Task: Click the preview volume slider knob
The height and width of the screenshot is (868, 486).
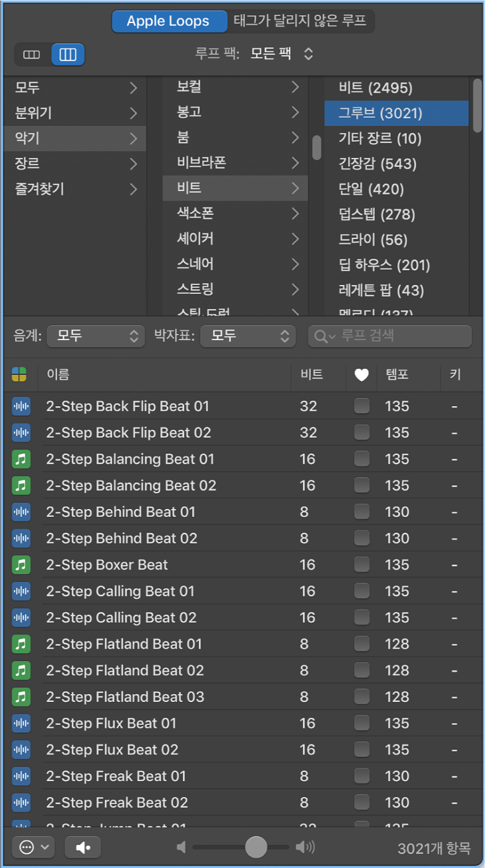Action: [x=256, y=847]
